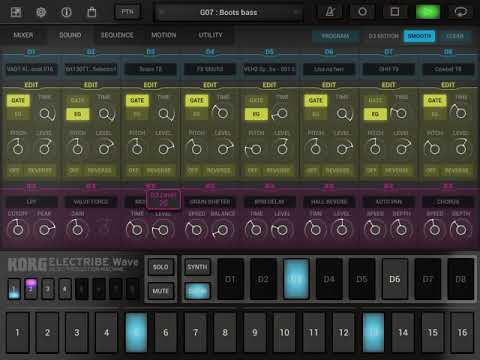The width and height of the screenshot is (480, 360).
Task: Click the record circle button
Action: [362, 12]
